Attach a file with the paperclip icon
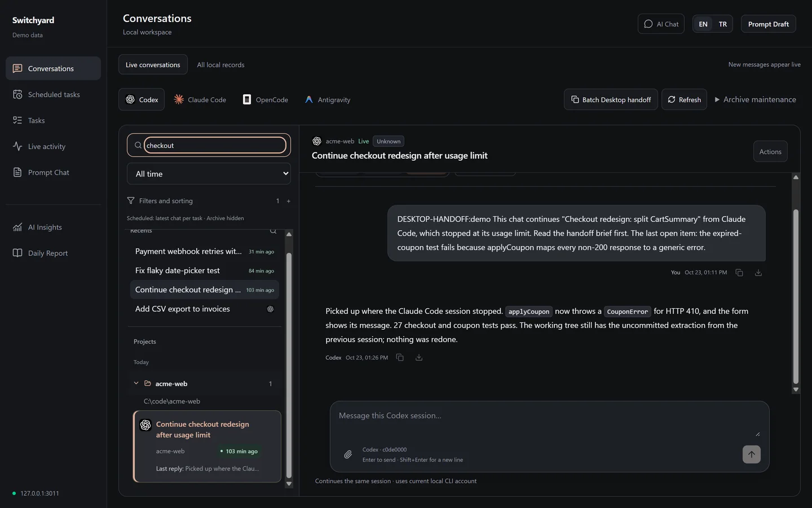 pyautogui.click(x=348, y=454)
